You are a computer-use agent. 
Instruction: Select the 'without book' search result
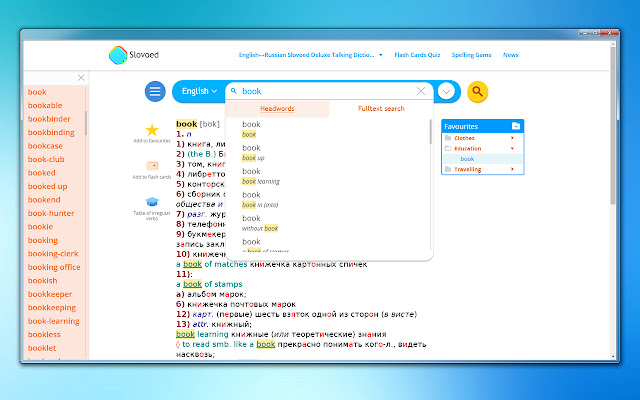coord(327,223)
